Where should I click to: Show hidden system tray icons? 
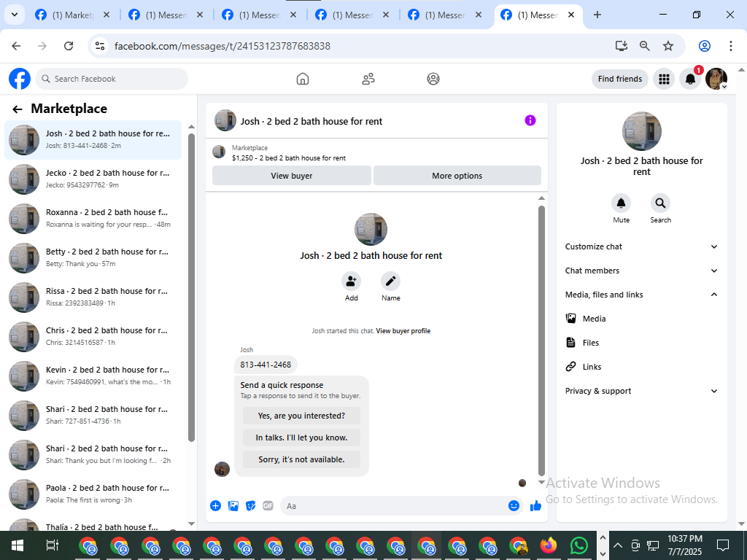pos(618,545)
